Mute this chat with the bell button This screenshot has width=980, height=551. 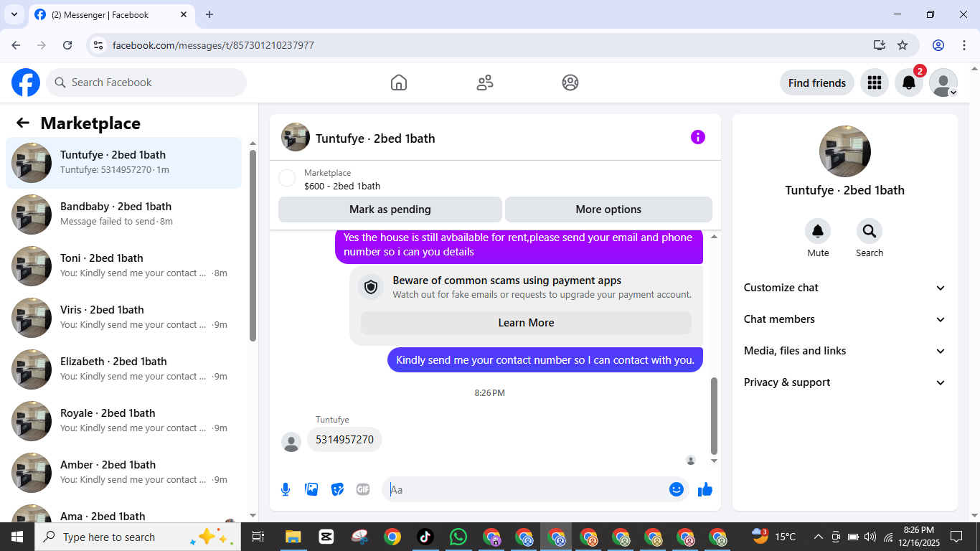pos(818,231)
